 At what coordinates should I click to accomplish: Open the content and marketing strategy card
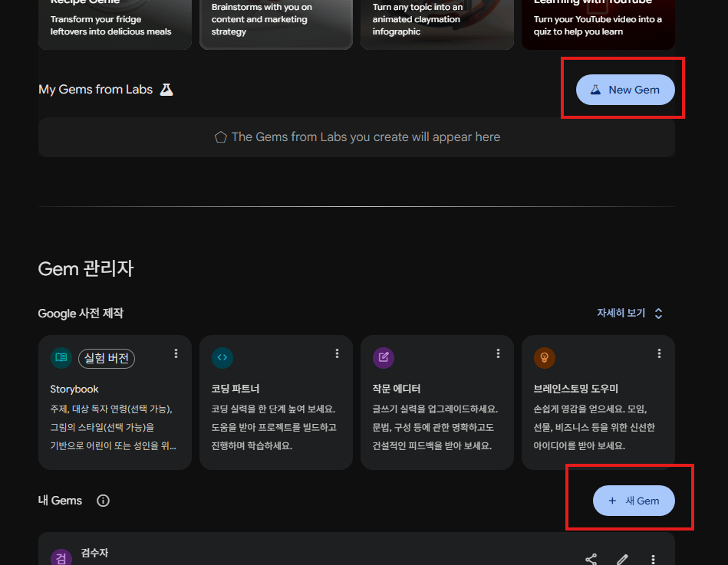tap(276, 25)
